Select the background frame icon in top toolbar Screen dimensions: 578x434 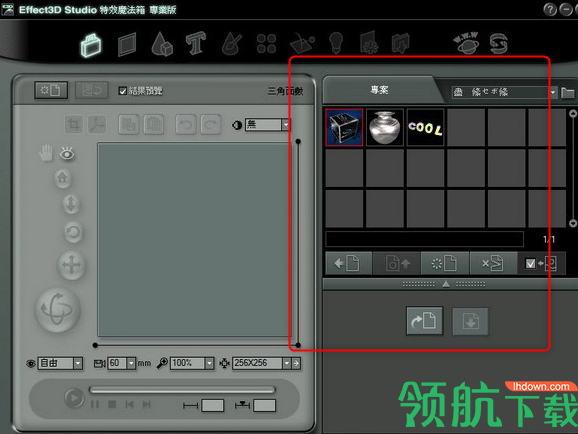pyautogui.click(x=127, y=45)
